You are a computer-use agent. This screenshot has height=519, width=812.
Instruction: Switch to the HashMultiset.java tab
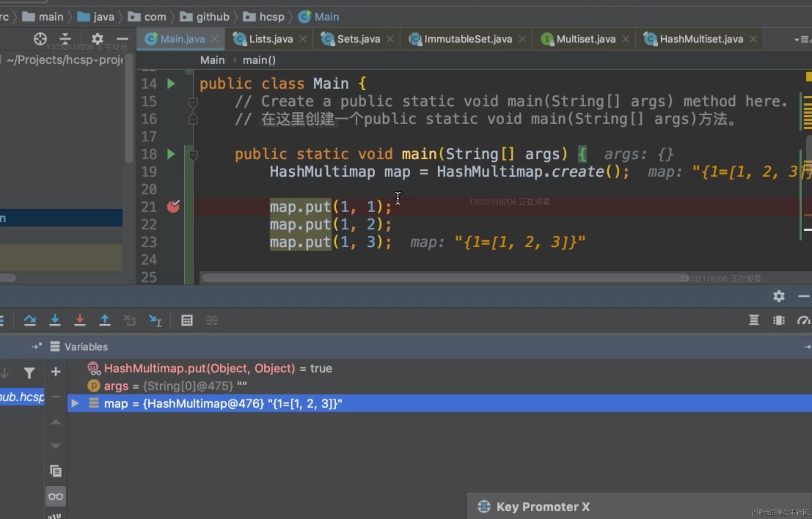pyautogui.click(x=701, y=39)
